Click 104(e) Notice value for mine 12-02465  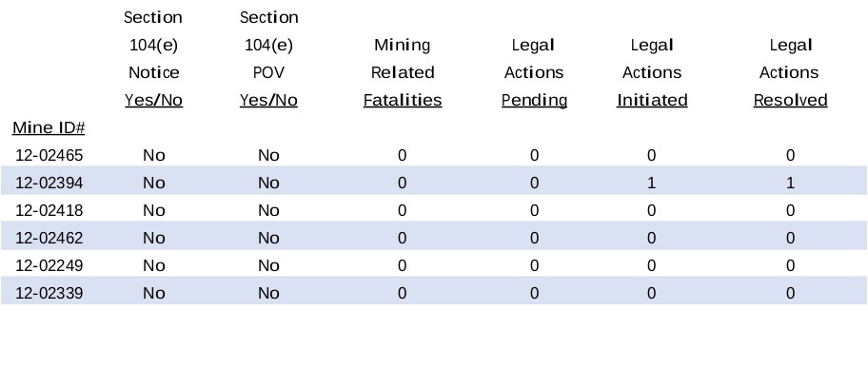point(153,155)
